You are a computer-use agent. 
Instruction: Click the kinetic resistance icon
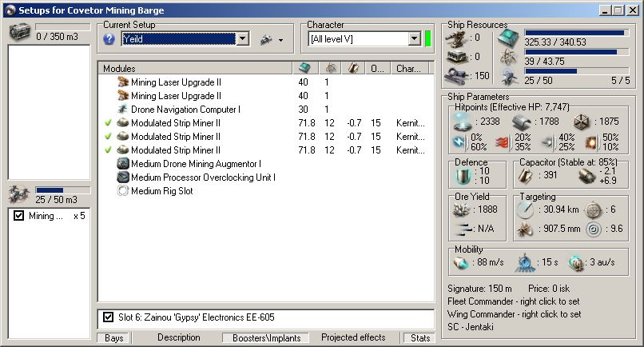click(548, 142)
